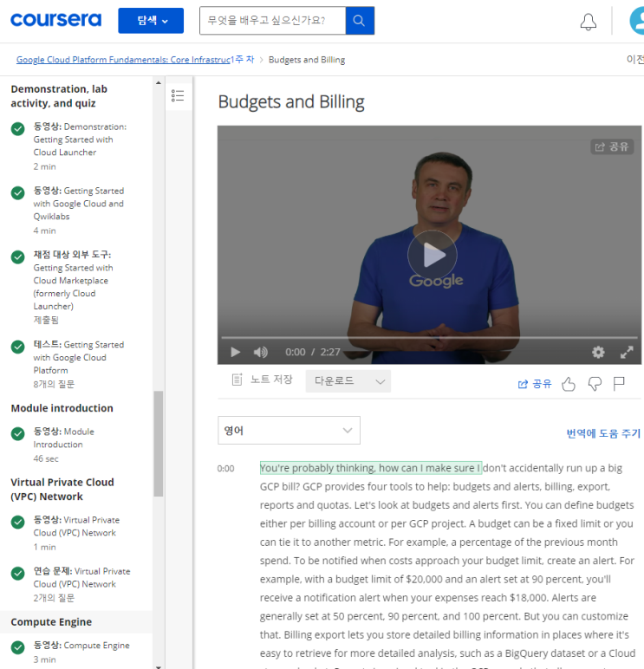644x669 pixels.
Task: Save a note with 노트 저장
Action: tap(262, 380)
